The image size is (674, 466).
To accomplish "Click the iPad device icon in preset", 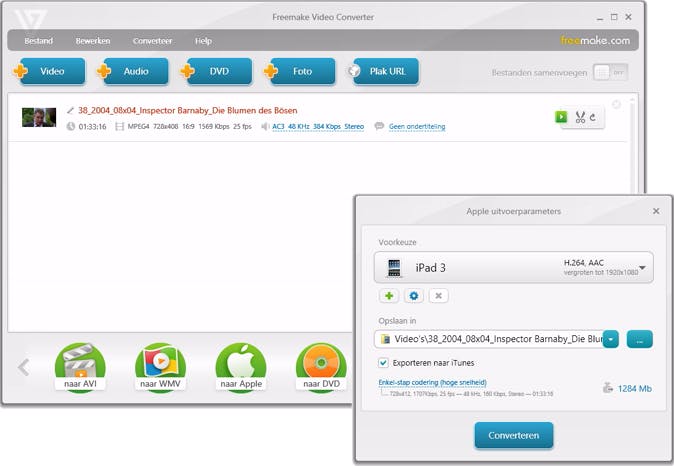I will (394, 268).
